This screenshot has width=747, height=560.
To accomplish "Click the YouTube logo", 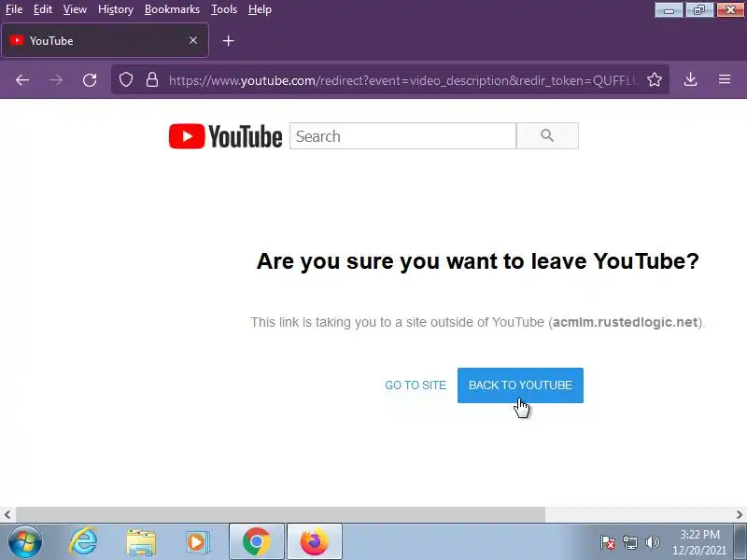I will [225, 136].
